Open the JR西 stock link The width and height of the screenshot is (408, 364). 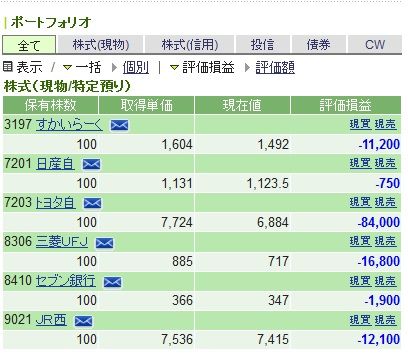click(x=51, y=320)
